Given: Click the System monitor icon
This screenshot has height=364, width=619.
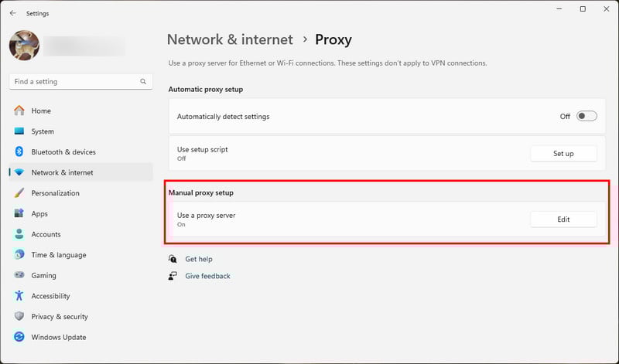Looking at the screenshot, I should pos(19,131).
